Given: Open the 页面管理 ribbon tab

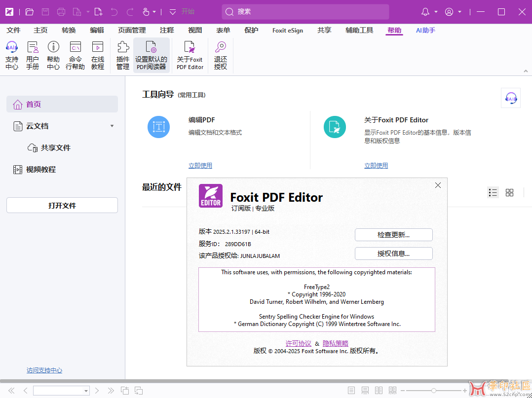Looking at the screenshot, I should [132, 30].
